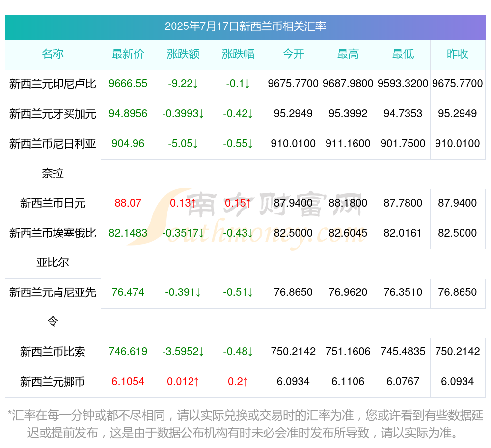Click the high value 751.1606
Viewport: 491px width, 448px height.
(348, 352)
